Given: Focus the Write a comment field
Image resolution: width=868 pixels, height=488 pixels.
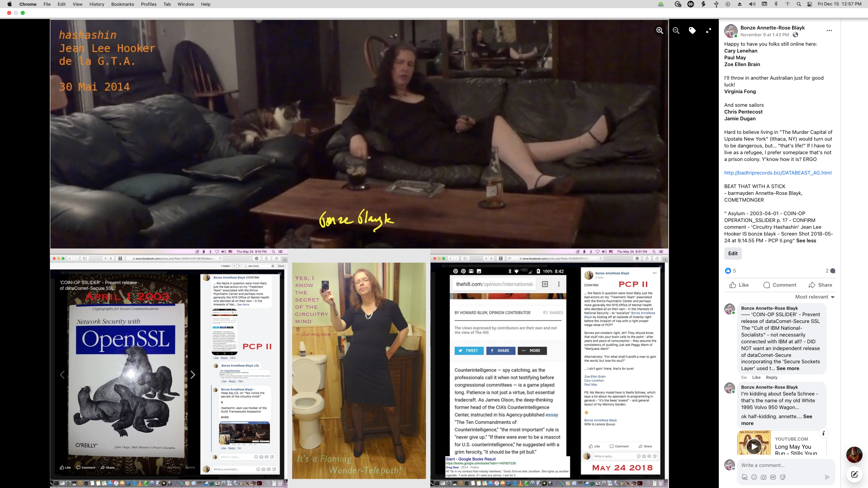Looking at the screenshot, I should (783, 465).
